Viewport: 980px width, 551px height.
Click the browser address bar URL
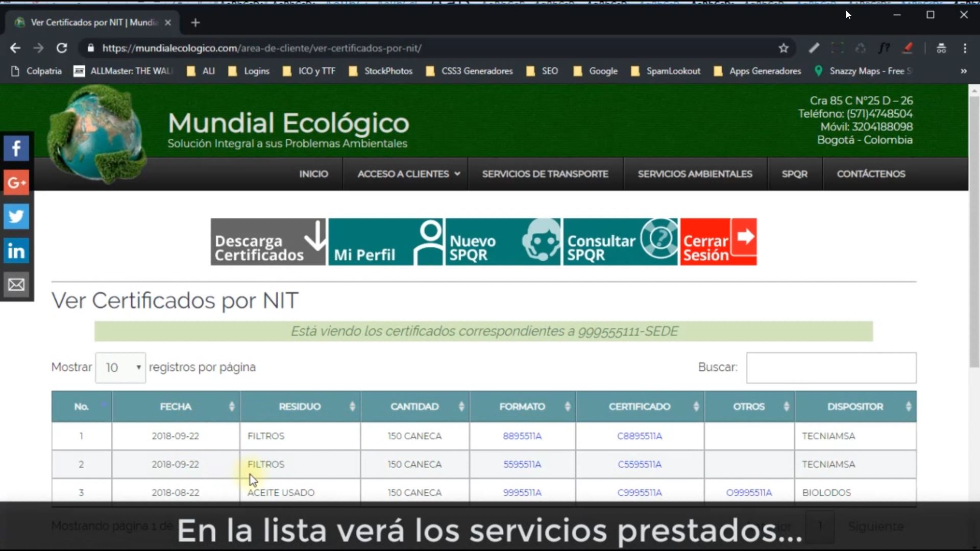point(262,48)
